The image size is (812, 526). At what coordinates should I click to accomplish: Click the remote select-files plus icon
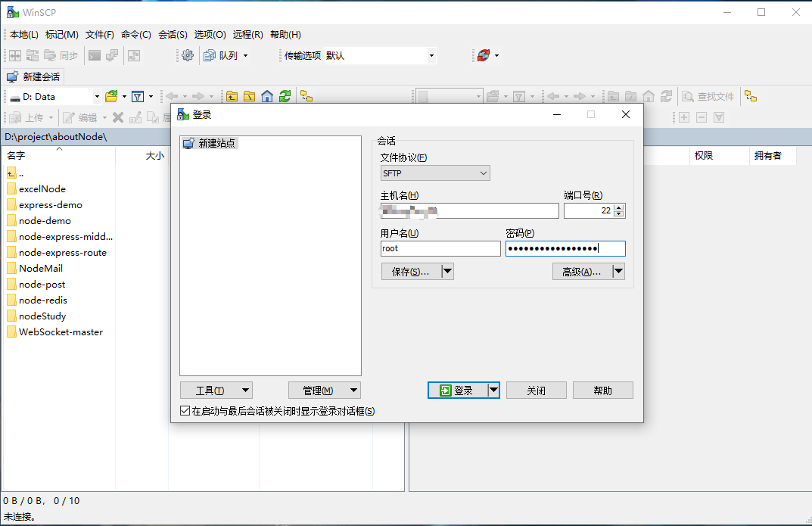(684, 117)
